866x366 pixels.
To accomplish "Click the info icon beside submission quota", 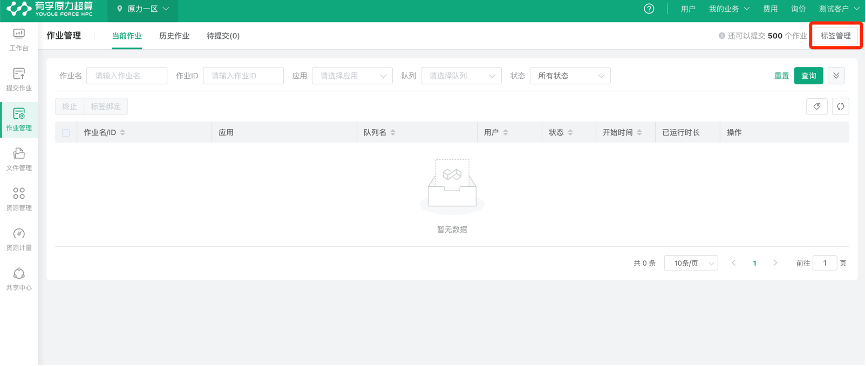I will click(721, 36).
